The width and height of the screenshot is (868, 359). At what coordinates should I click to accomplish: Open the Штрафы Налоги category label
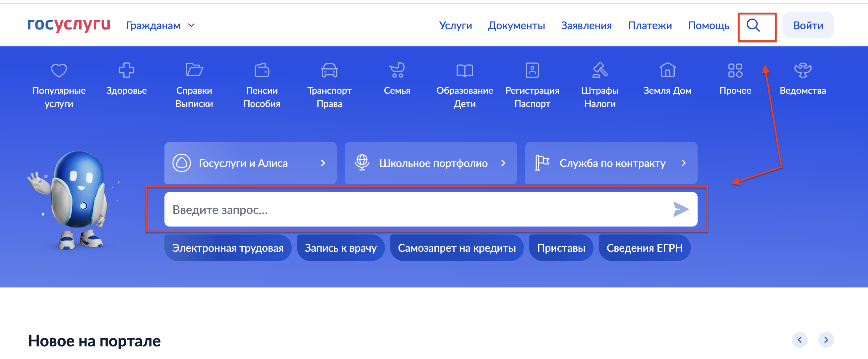click(600, 97)
